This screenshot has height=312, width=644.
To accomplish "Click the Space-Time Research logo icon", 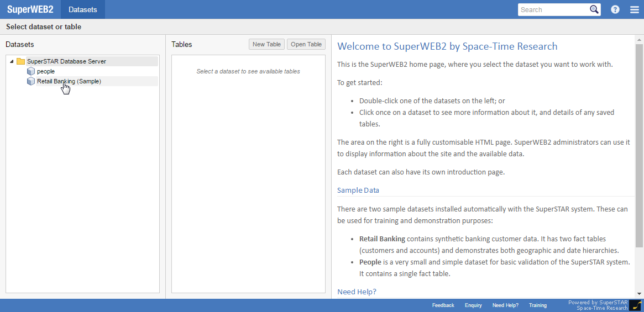I will tap(636, 305).
